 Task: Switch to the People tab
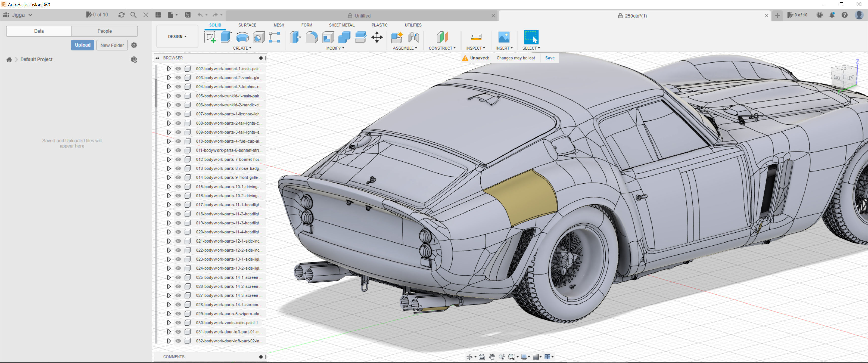(104, 31)
